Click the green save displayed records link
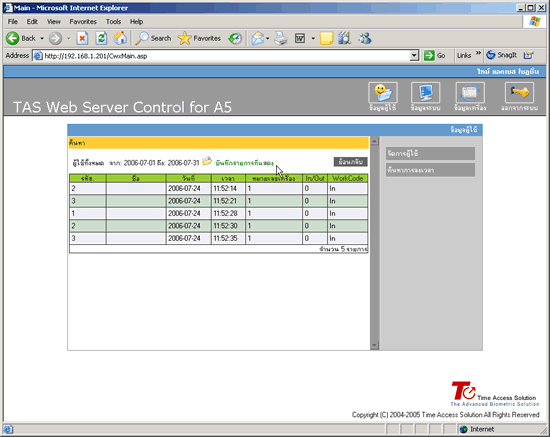 [x=244, y=163]
